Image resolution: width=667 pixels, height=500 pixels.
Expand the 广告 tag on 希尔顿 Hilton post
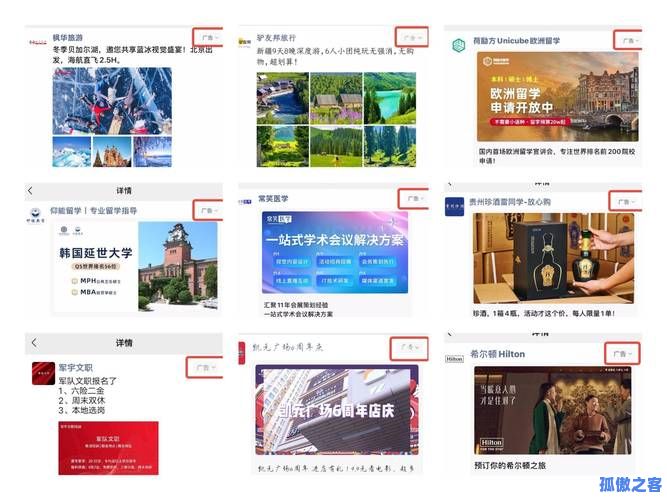623,354
